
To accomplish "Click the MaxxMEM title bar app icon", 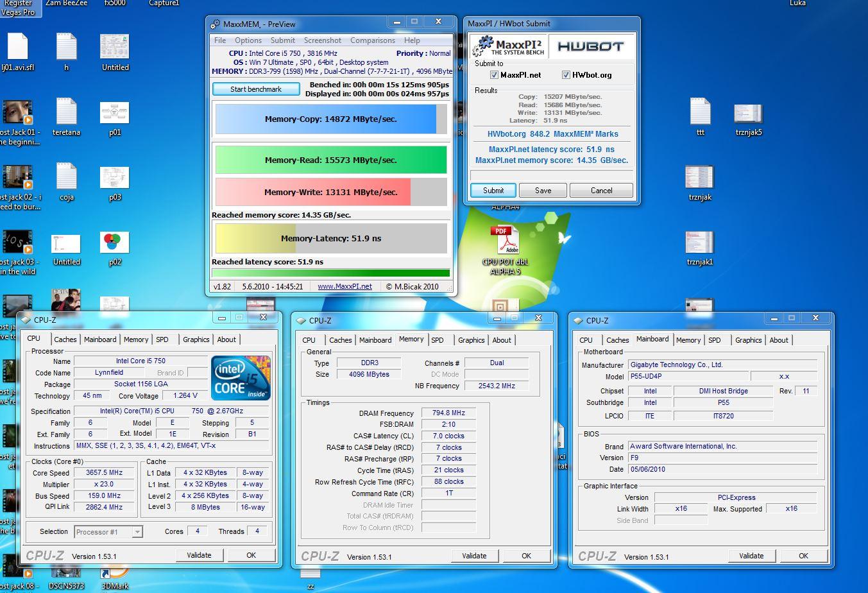I will pos(216,24).
